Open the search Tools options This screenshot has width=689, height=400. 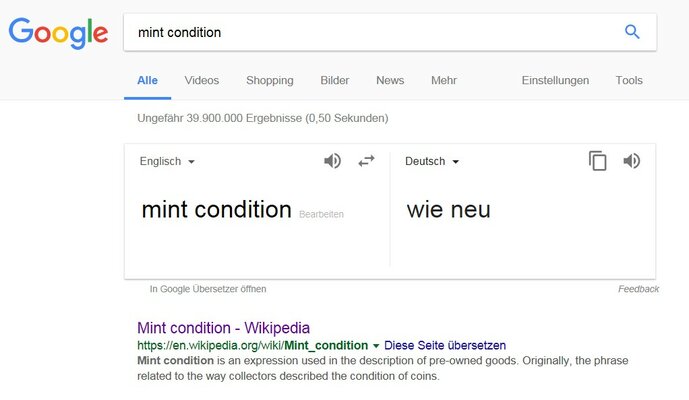click(x=629, y=80)
